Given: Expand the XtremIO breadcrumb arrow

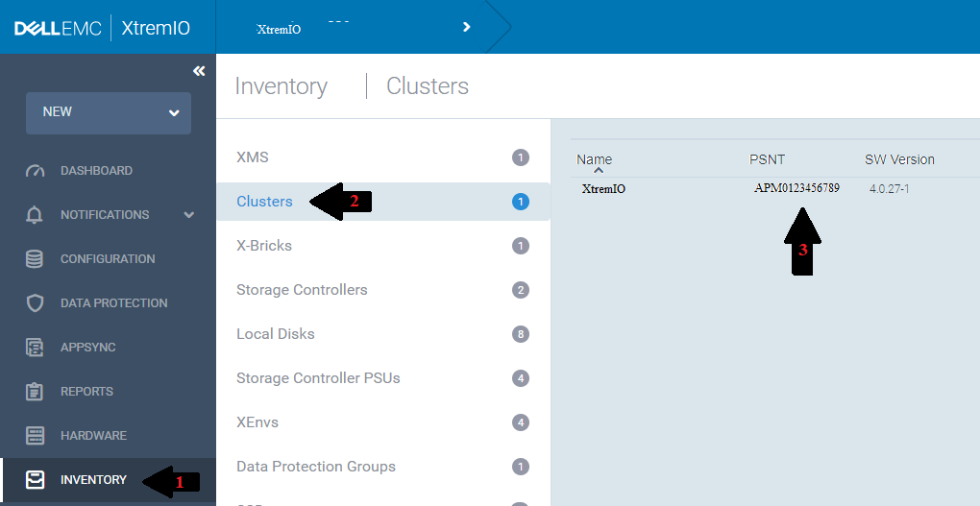Looking at the screenshot, I should tap(467, 27).
